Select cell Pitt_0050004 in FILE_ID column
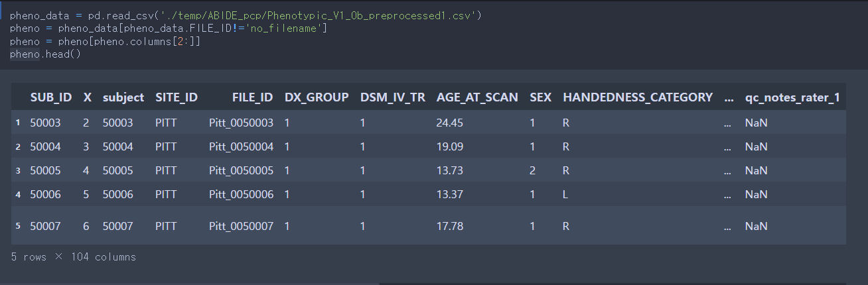868x285 pixels. [241, 147]
